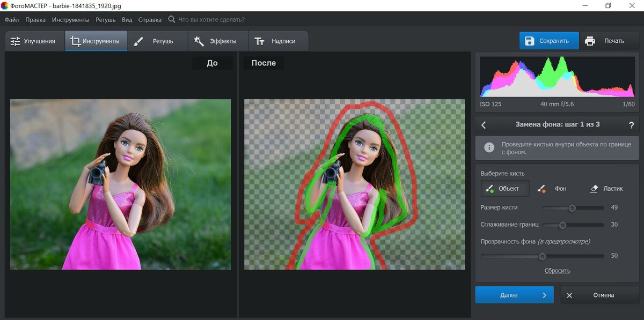Click the search magnifier icon in menu bar
Viewport: 644px width, 320px height.
172,19
